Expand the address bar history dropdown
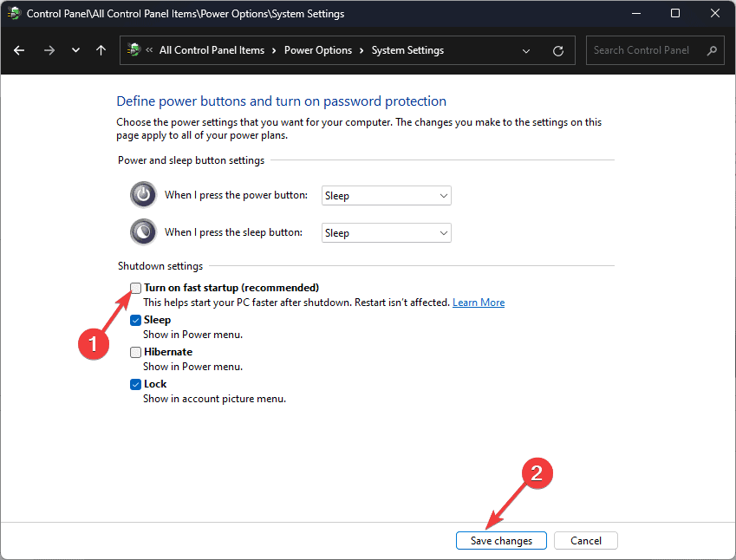Image resolution: width=736 pixels, height=560 pixels. point(526,50)
